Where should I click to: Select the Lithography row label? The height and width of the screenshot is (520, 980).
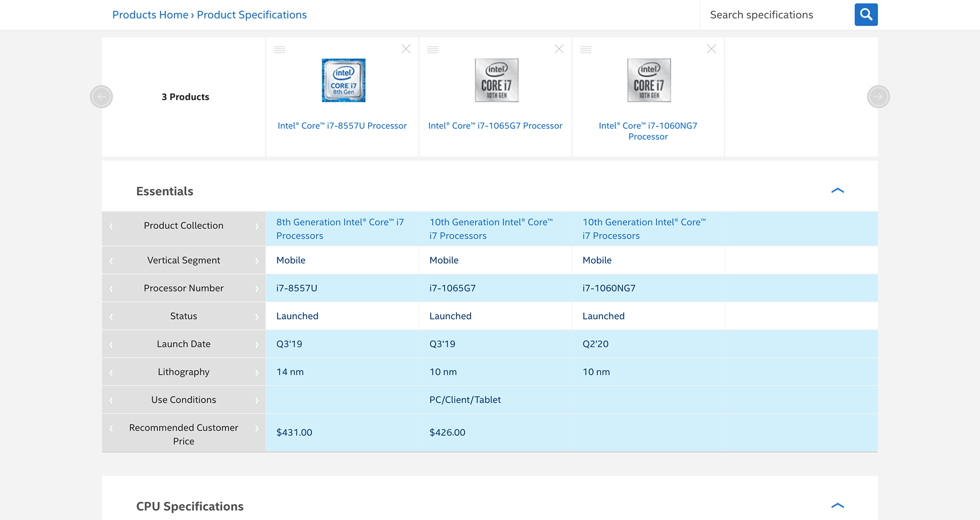tap(184, 372)
